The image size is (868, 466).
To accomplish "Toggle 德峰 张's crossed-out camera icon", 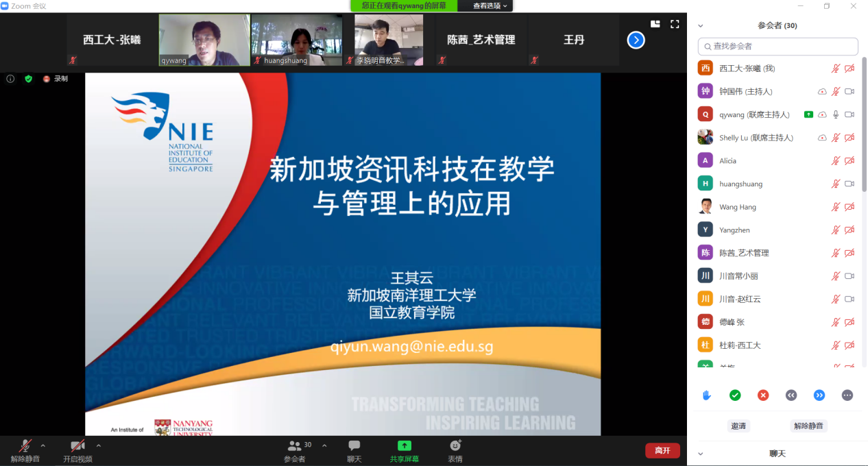I will (x=849, y=322).
